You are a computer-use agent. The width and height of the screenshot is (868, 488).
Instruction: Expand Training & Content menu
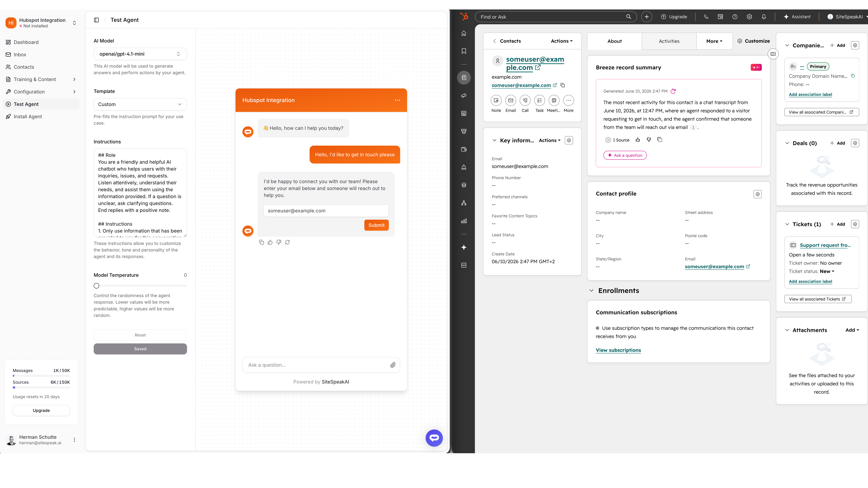(41, 79)
